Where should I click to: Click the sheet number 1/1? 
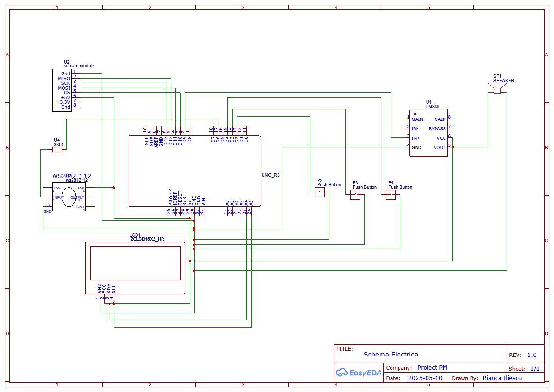pos(535,369)
